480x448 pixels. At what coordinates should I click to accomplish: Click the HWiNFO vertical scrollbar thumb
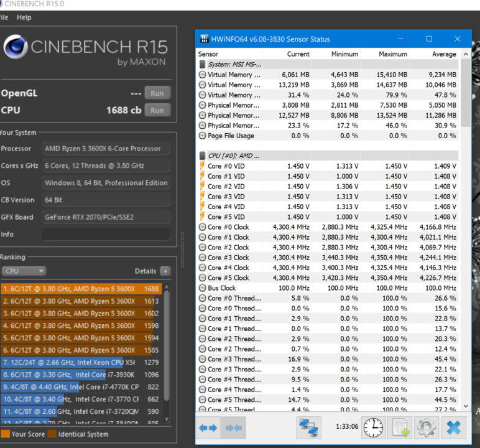[466, 93]
